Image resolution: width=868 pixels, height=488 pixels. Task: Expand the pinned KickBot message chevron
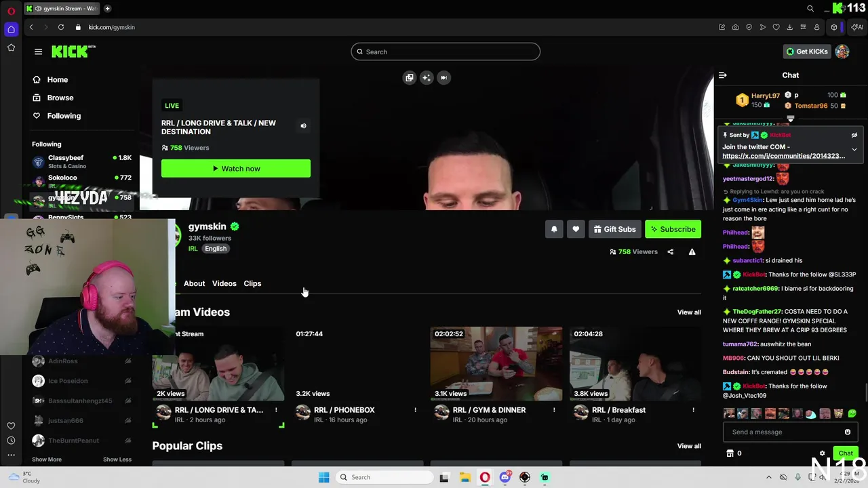854,149
